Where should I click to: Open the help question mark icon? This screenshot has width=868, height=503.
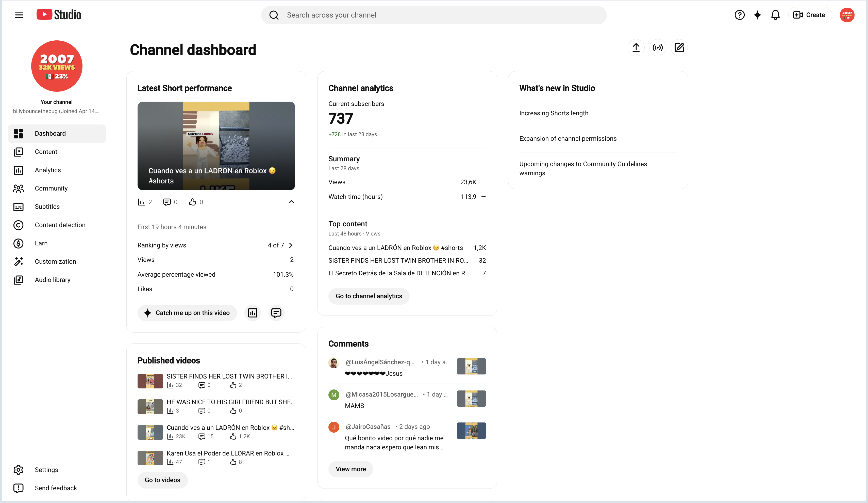pos(740,15)
